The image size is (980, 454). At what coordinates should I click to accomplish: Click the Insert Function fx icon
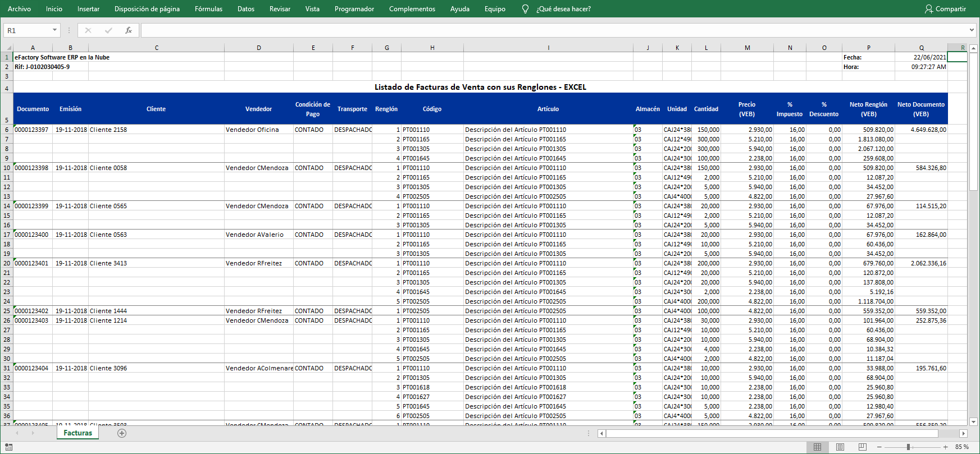(x=129, y=30)
